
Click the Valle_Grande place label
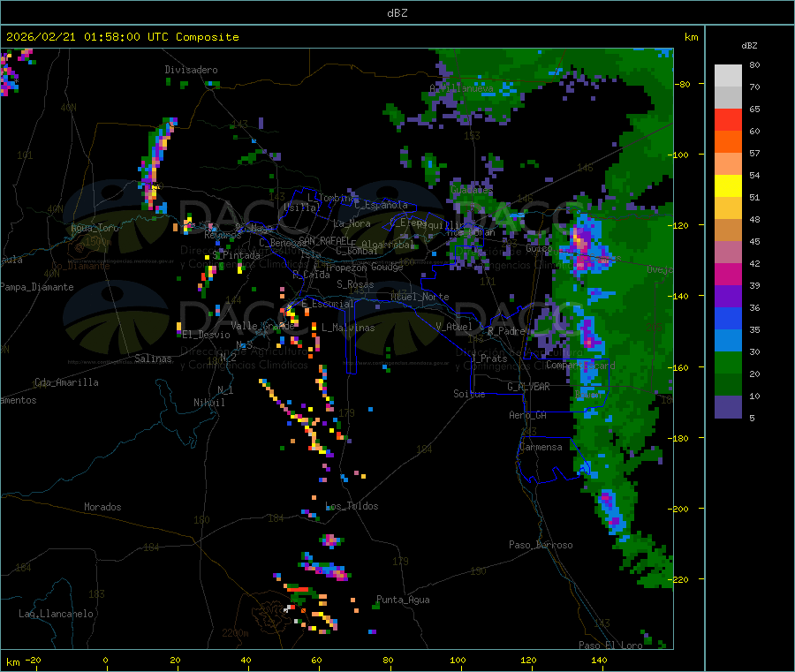(262, 325)
